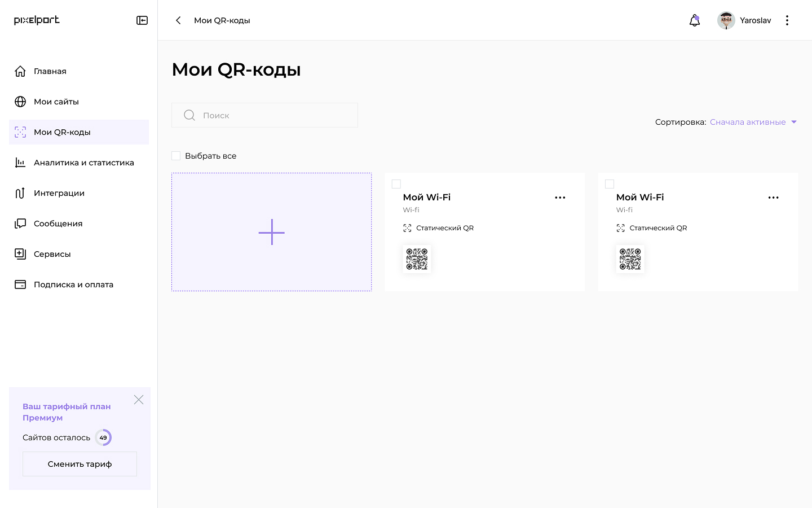Viewport: 812px width, 508px height.
Task: Close the tariff plan banner
Action: pyautogui.click(x=139, y=400)
